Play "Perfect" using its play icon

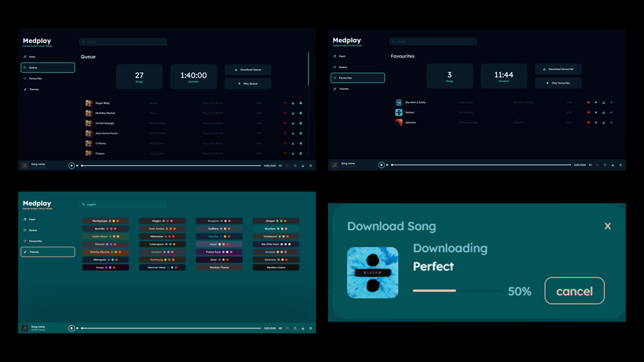point(596,112)
